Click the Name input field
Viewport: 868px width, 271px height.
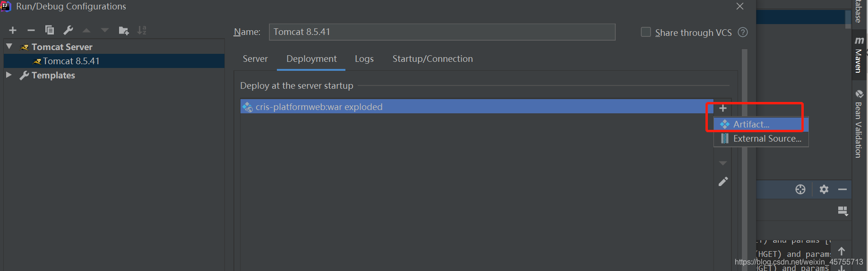(442, 32)
